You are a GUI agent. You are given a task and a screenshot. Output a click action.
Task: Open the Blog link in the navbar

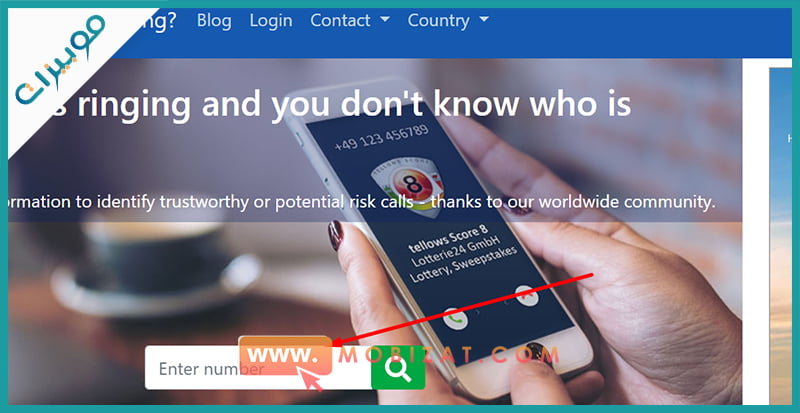[x=214, y=20]
